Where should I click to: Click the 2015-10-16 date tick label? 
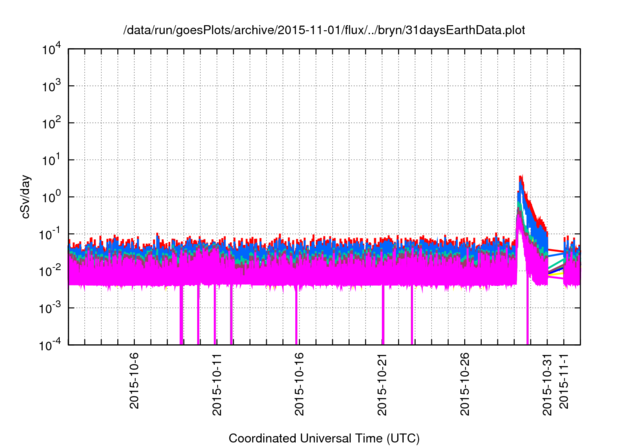[299, 384]
